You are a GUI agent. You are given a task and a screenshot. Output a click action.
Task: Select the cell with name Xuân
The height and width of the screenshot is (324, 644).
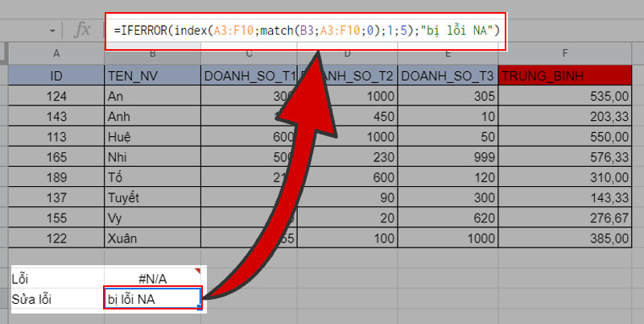[x=151, y=239]
